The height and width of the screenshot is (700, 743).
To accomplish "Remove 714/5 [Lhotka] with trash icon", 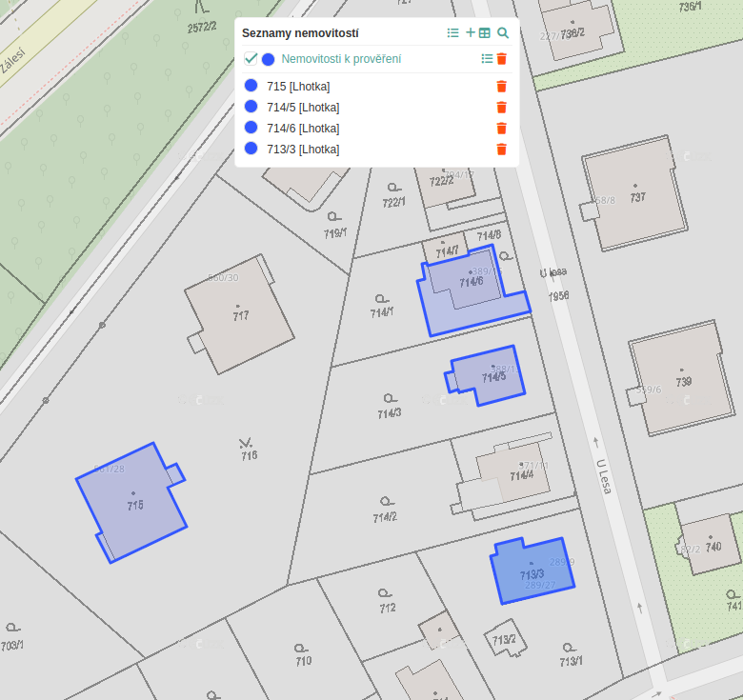I will click(x=502, y=108).
